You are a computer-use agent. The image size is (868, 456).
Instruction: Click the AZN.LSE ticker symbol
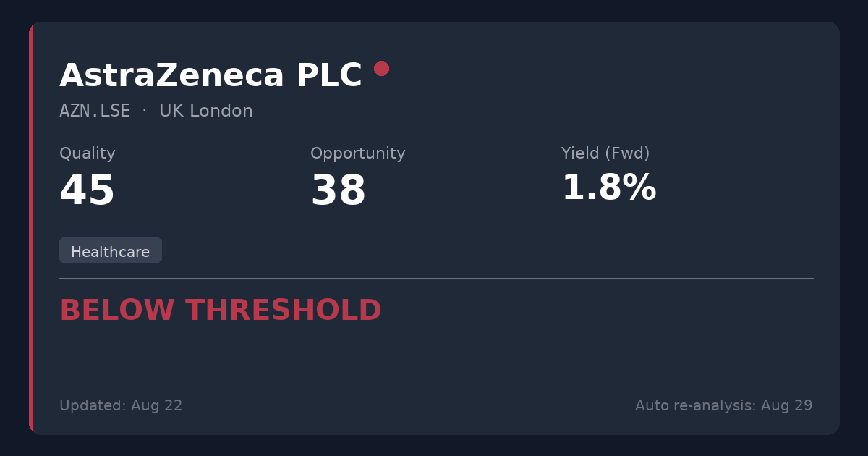pos(95,111)
